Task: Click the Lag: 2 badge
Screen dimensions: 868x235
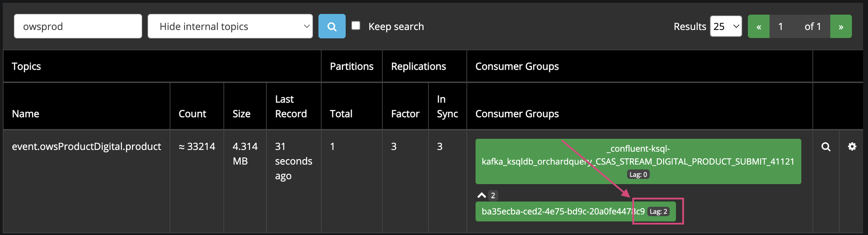Action: point(659,212)
